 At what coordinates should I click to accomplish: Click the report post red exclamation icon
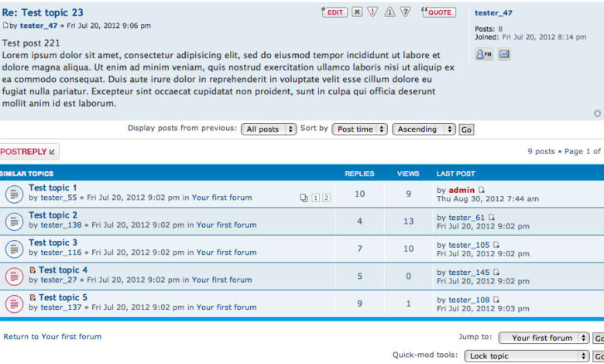[x=372, y=12]
